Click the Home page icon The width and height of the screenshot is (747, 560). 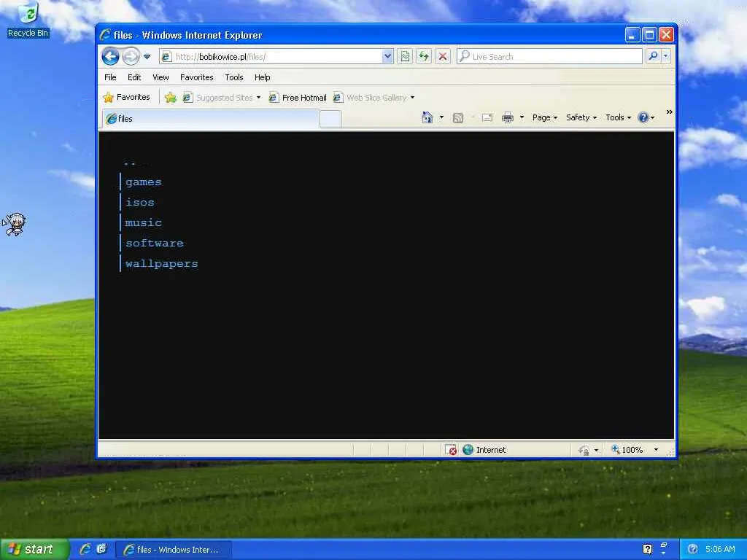427,117
